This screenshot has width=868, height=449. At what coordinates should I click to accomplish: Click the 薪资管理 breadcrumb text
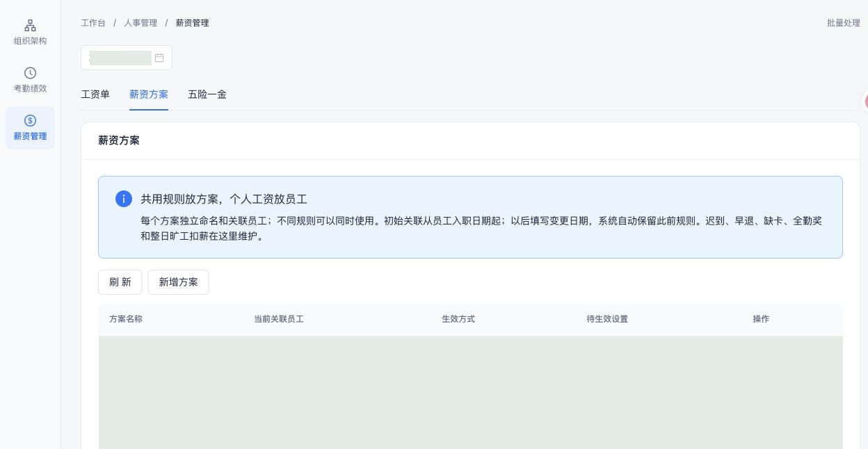[193, 23]
